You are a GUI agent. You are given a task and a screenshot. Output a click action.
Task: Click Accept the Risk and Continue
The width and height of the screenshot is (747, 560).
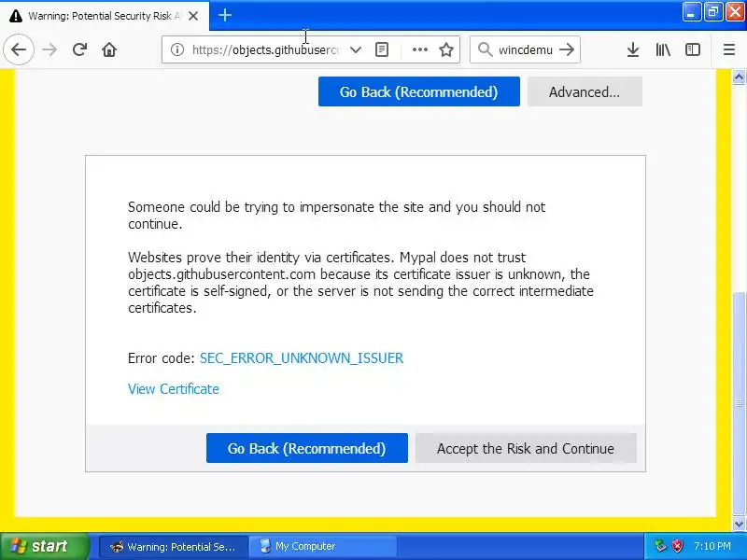(x=526, y=448)
